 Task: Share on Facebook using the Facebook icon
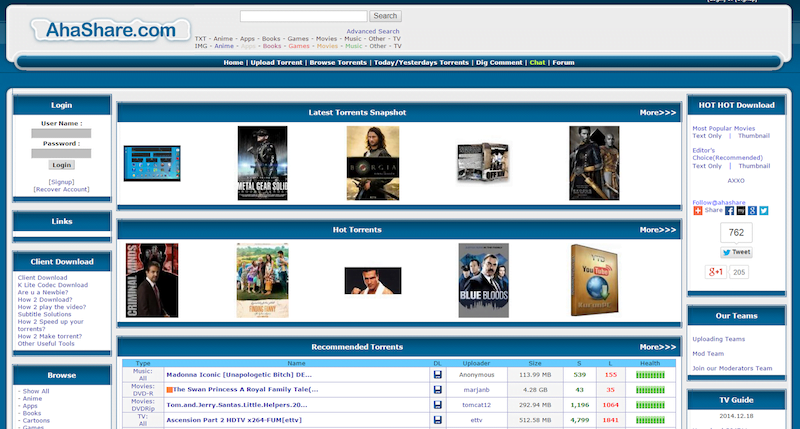tap(730, 211)
